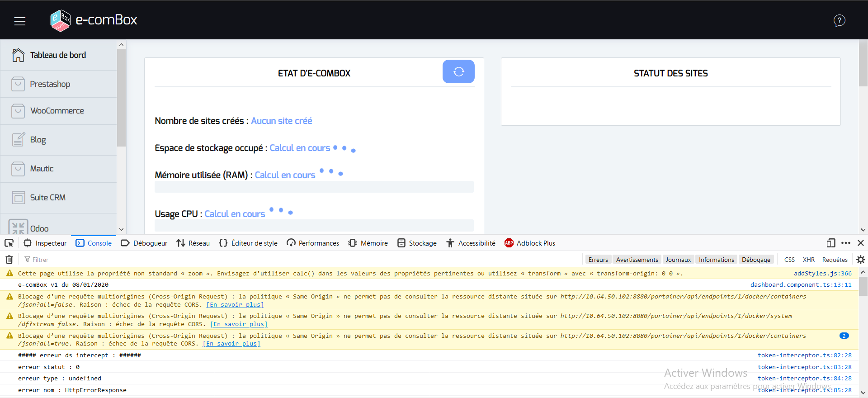Image resolution: width=868 pixels, height=398 pixels.
Task: Toggle the Avertissements log filter
Action: (x=637, y=260)
